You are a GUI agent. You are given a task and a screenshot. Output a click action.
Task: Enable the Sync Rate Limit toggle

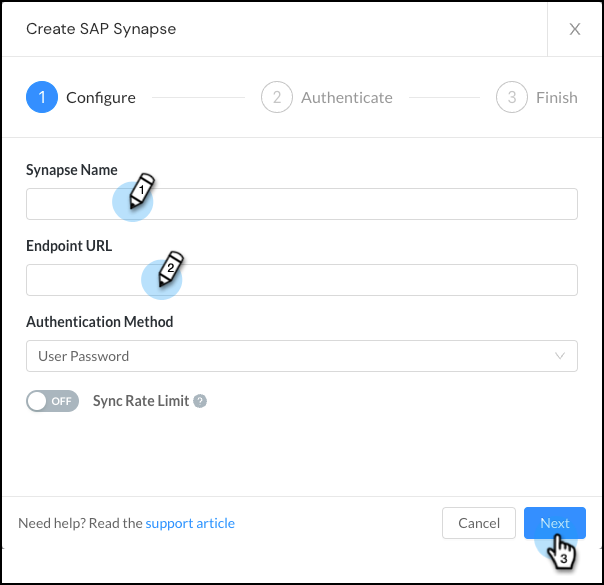point(52,401)
